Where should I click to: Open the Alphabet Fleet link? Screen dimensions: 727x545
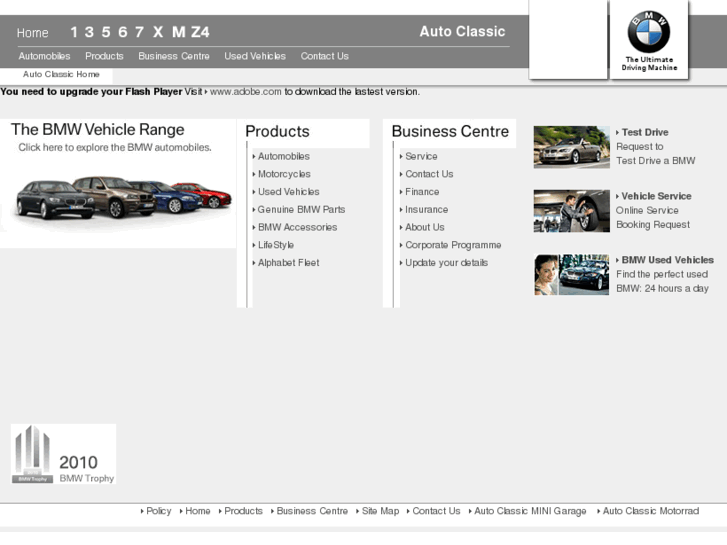288,263
